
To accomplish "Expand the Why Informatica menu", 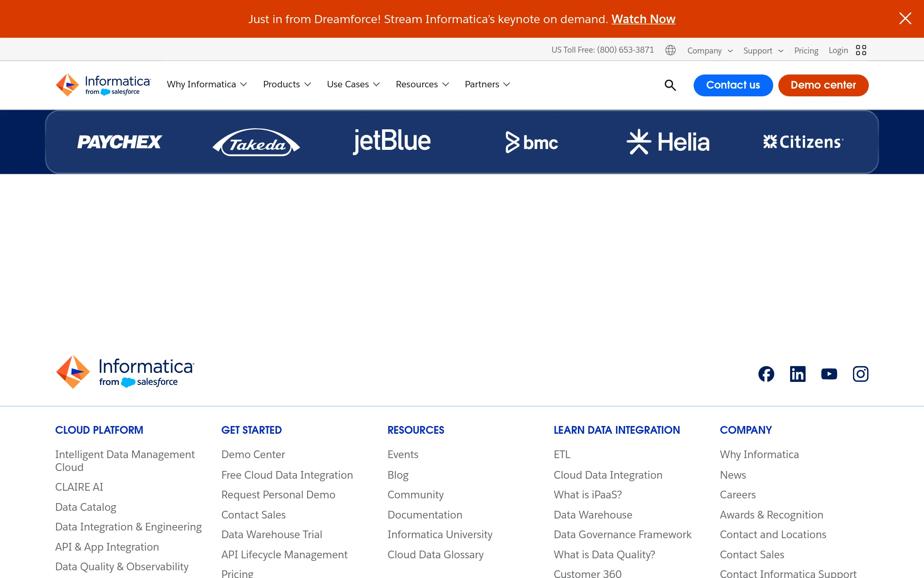I will 207,84.
